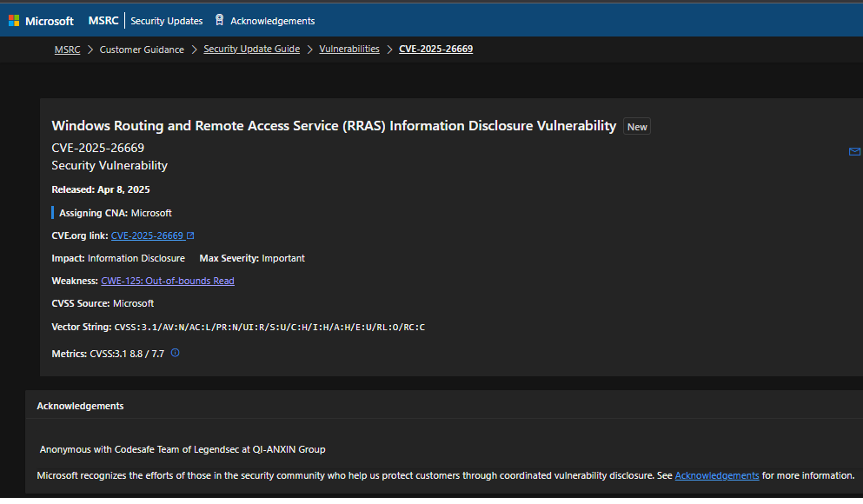Click the email envelope icon beside the title
The image size is (863, 504).
click(x=853, y=151)
